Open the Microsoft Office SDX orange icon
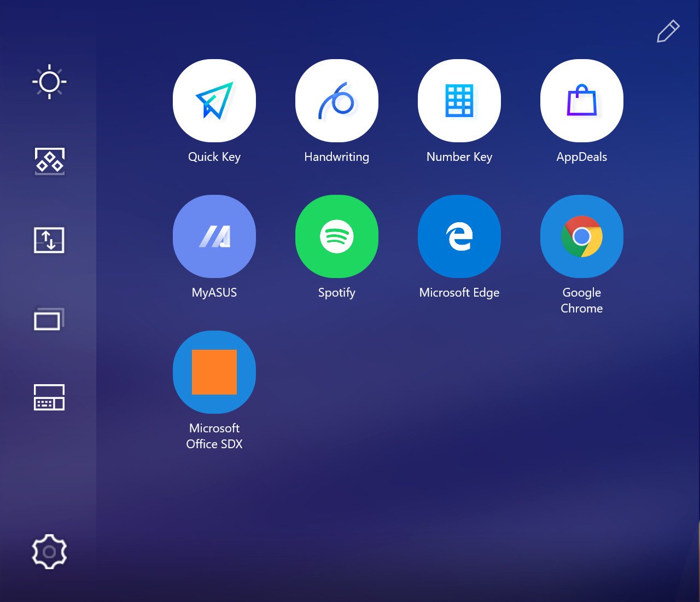Screen dimensions: 700x602 click(214, 372)
